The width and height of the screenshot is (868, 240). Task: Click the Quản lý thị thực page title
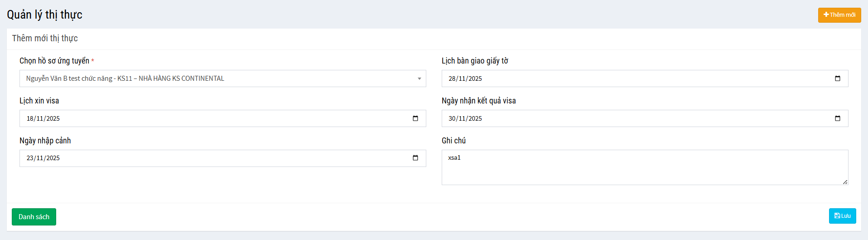44,15
